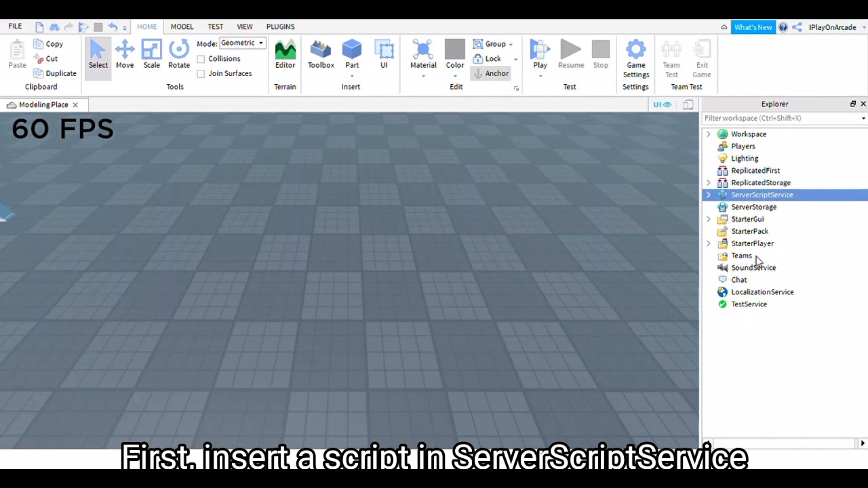Viewport: 868px width, 488px height.
Task: Open the FILE menu
Action: (x=15, y=27)
